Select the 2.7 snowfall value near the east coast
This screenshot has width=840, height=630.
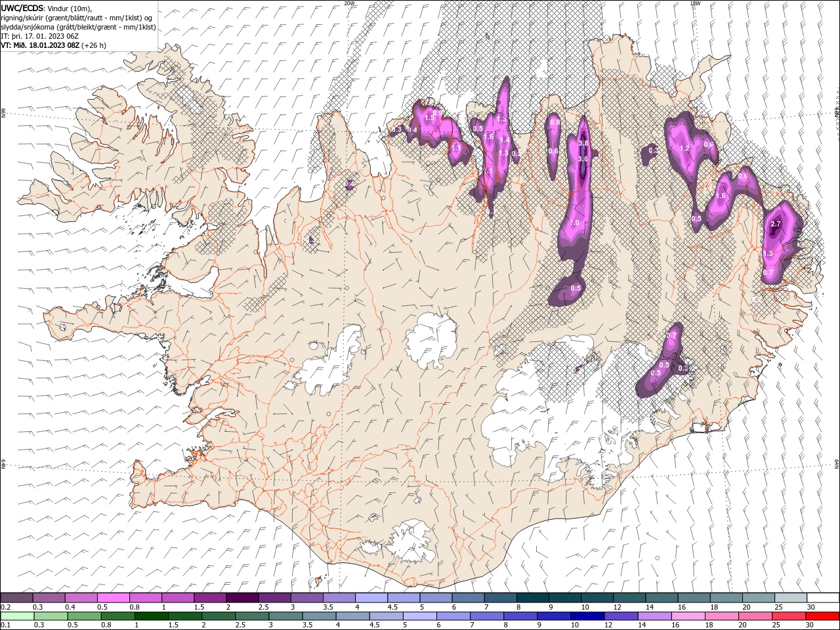click(776, 224)
